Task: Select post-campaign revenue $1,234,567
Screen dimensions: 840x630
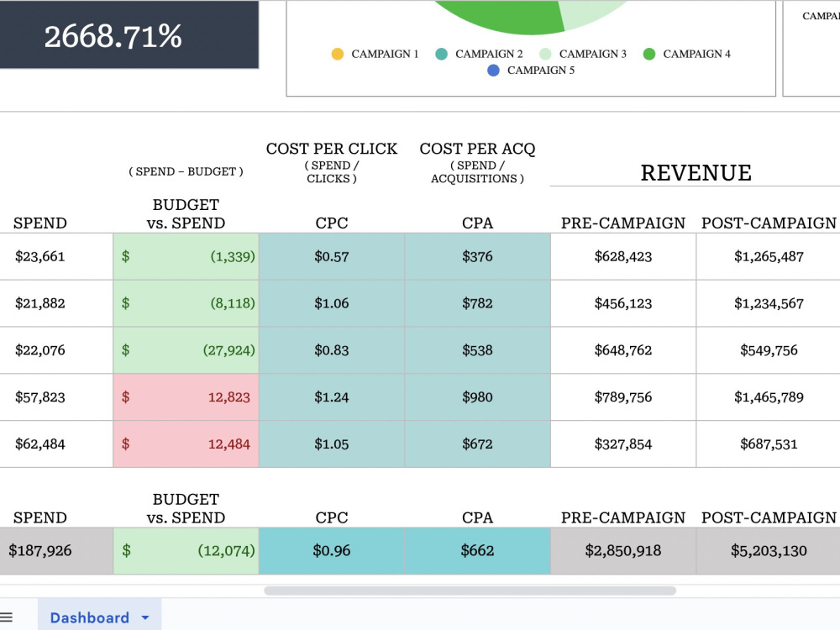Action: point(769,303)
